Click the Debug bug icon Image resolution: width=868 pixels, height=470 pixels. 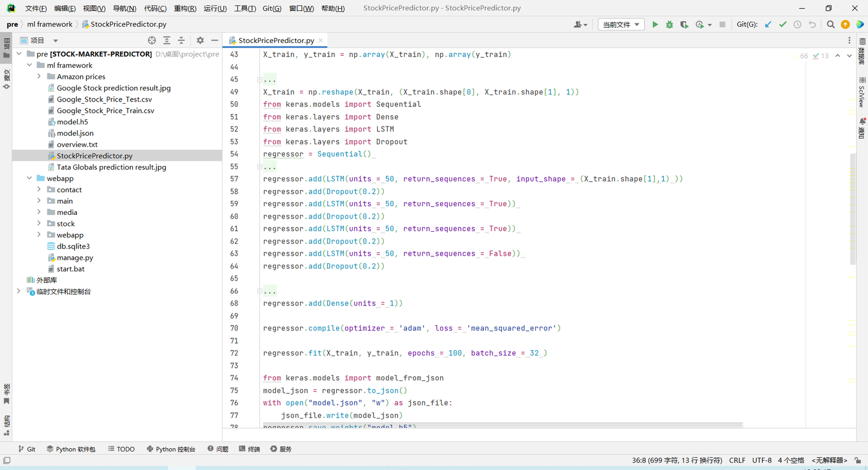point(669,24)
